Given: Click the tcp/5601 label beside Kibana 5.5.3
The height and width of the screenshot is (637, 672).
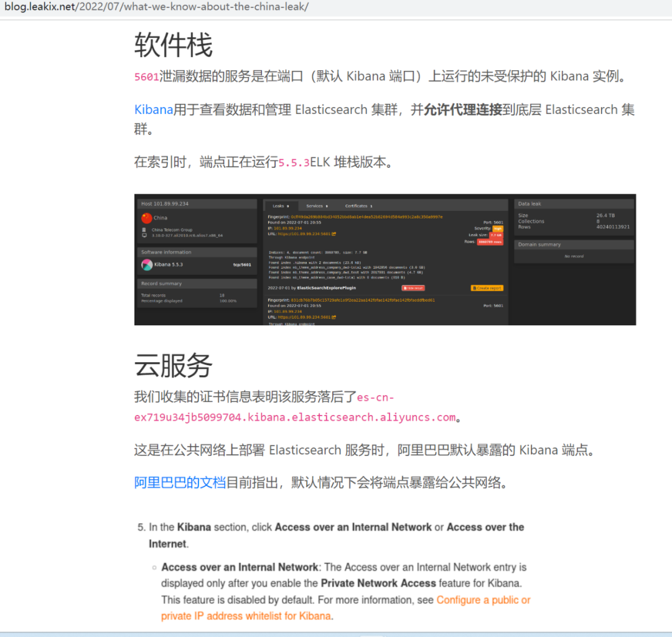Looking at the screenshot, I should 242,265.
